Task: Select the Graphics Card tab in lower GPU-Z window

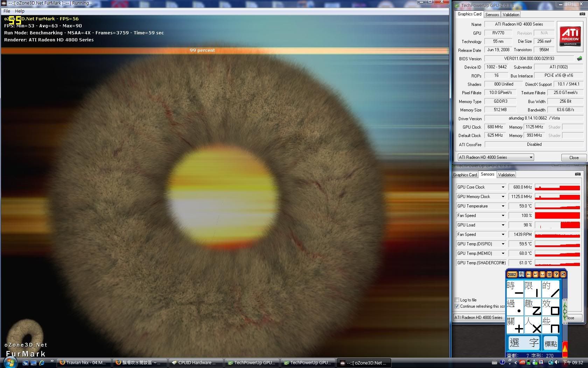Action: (x=465, y=175)
